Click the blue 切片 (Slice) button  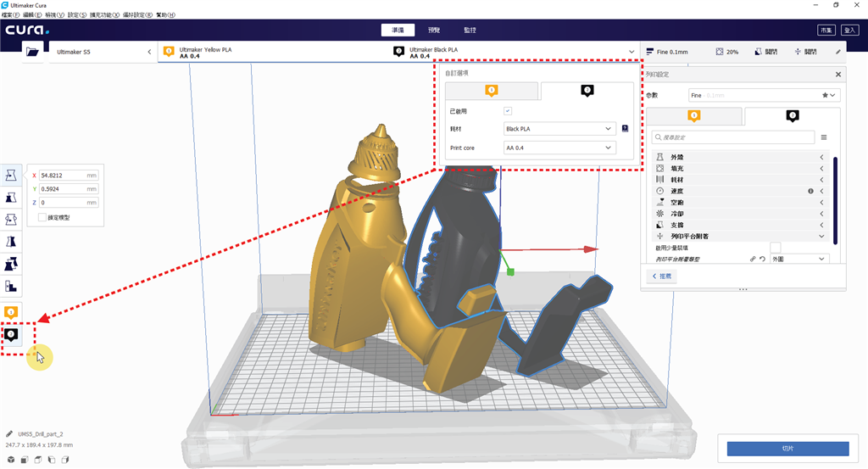(789, 447)
